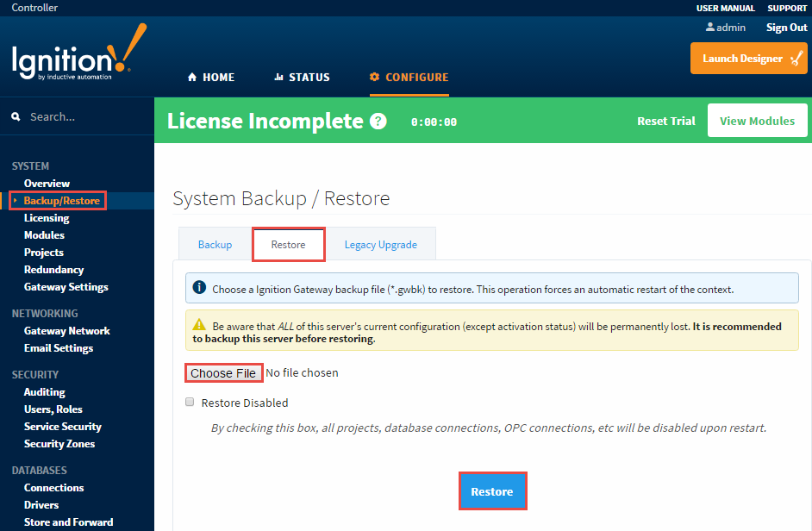Click the Home icon in the navigation bar

[x=191, y=77]
